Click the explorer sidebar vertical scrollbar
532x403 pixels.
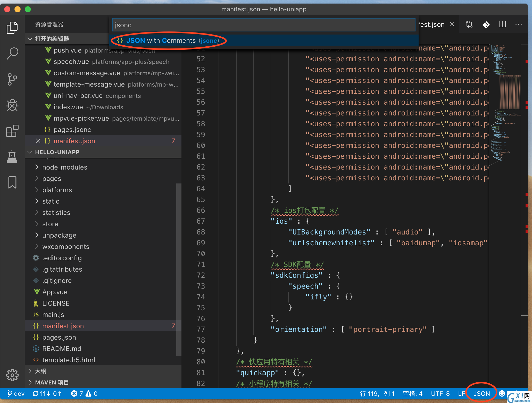pyautogui.click(x=179, y=270)
